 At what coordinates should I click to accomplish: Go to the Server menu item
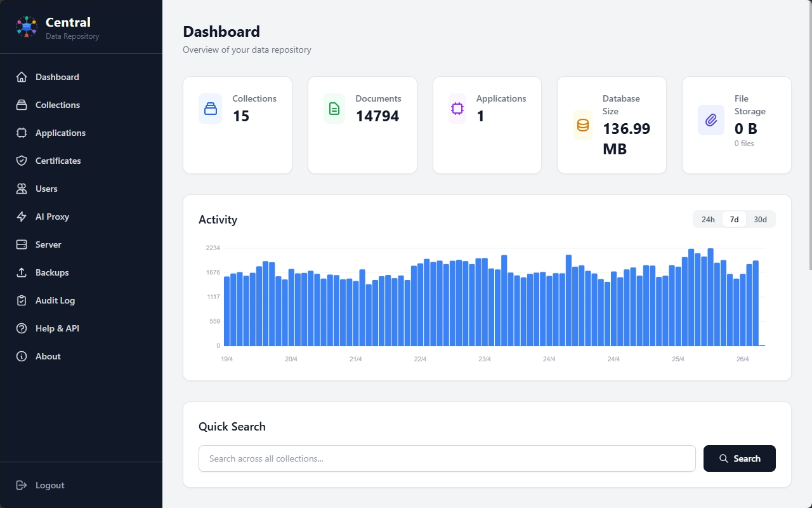(48, 244)
